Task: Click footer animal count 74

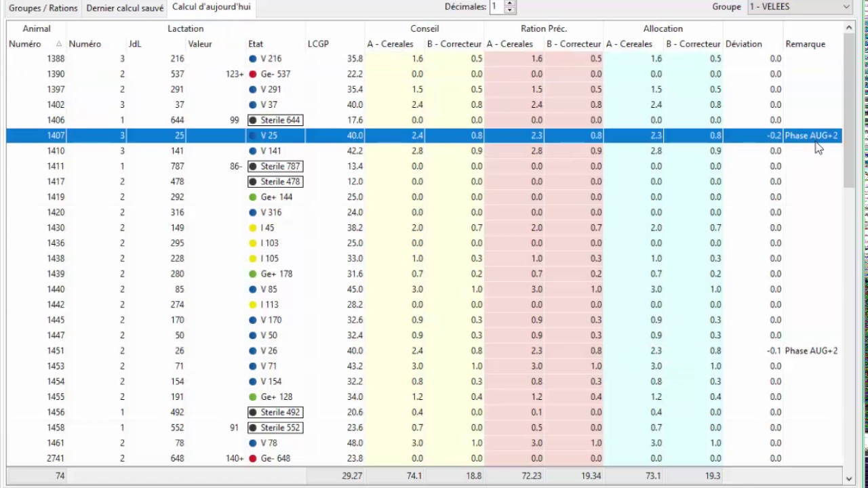Action: pyautogui.click(x=60, y=476)
